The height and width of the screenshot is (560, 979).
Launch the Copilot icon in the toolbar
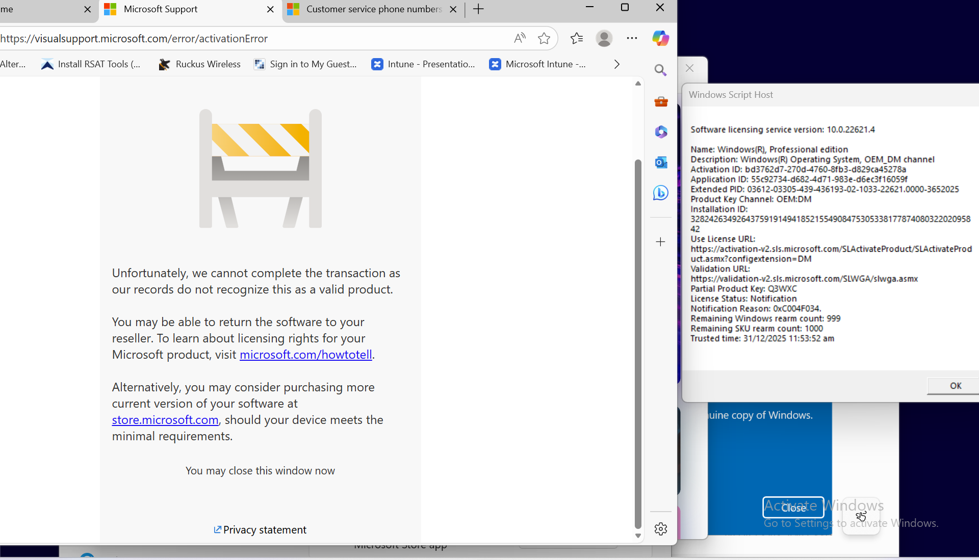click(660, 38)
